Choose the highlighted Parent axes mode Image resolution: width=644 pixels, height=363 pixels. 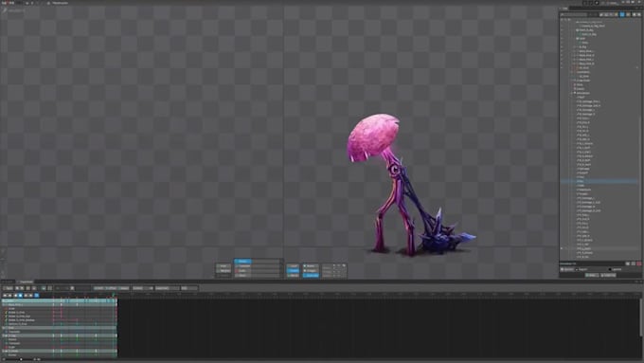click(293, 271)
